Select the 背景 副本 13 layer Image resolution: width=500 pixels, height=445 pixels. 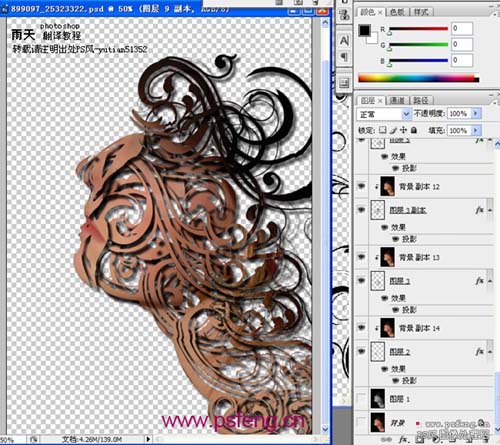[x=423, y=257]
